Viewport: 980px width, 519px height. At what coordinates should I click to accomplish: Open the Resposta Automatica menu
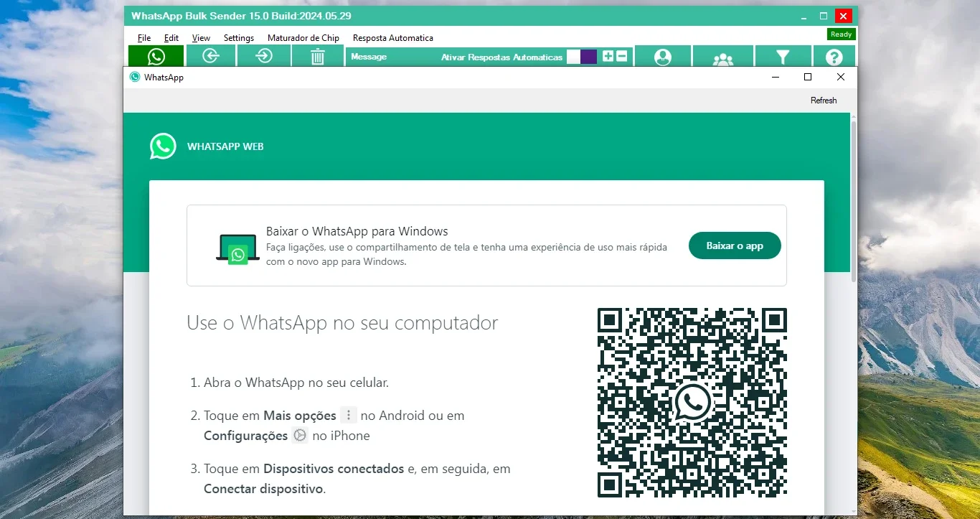click(x=393, y=38)
